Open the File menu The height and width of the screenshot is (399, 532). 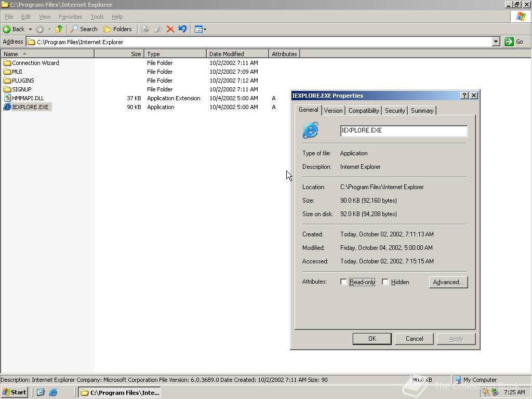[x=9, y=17]
